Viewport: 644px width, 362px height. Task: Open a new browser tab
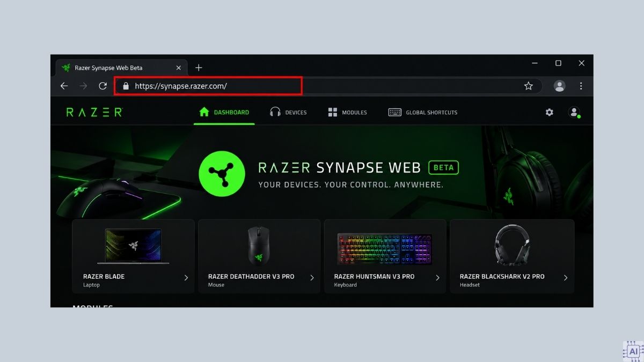199,68
